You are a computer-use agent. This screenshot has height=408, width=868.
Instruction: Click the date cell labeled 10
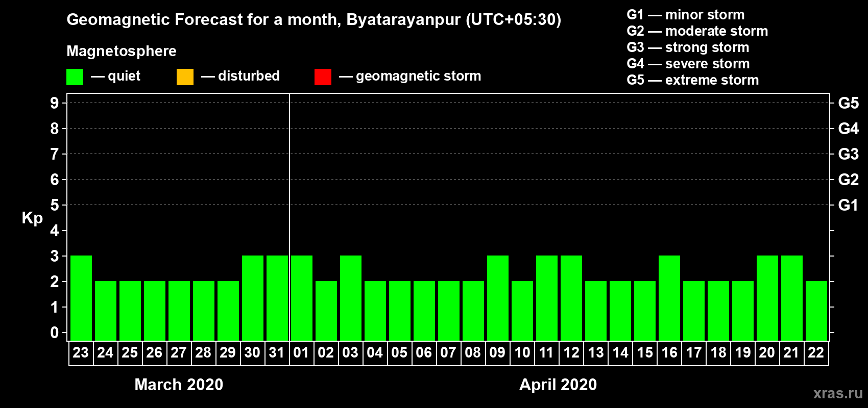point(522,353)
